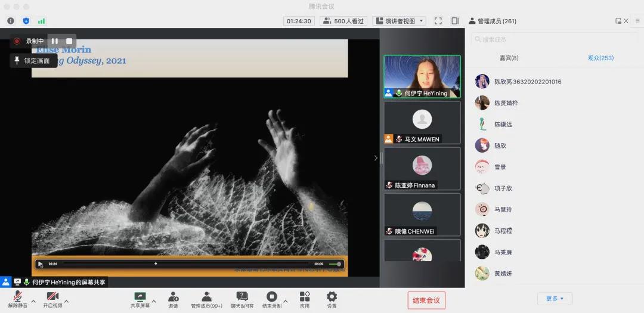Click the shared video's progress bar
Image resolution: width=644 pixels, height=313 pixels.
pos(185,264)
